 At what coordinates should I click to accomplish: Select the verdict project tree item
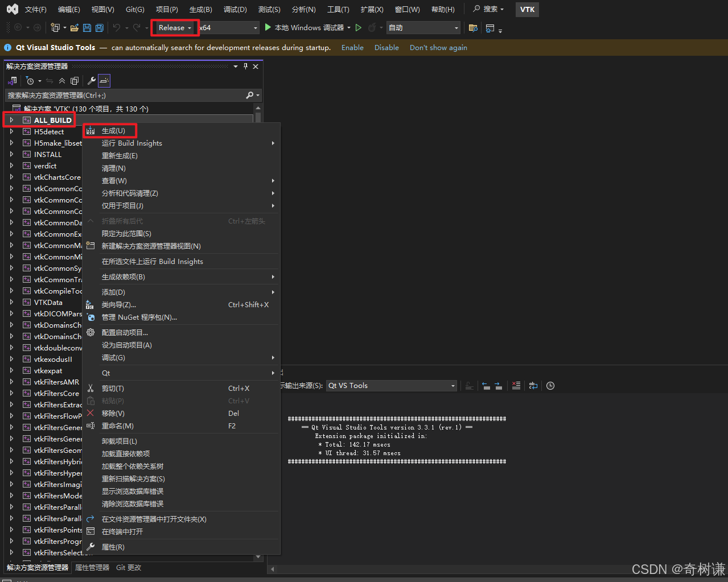tap(45, 166)
